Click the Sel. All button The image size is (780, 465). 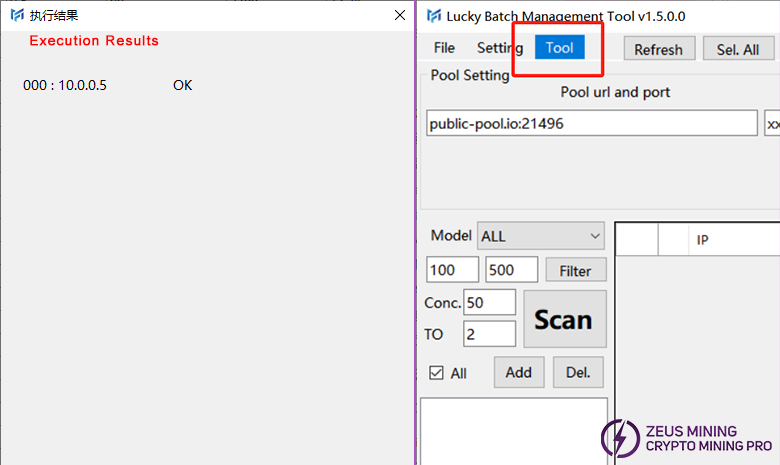pos(737,49)
